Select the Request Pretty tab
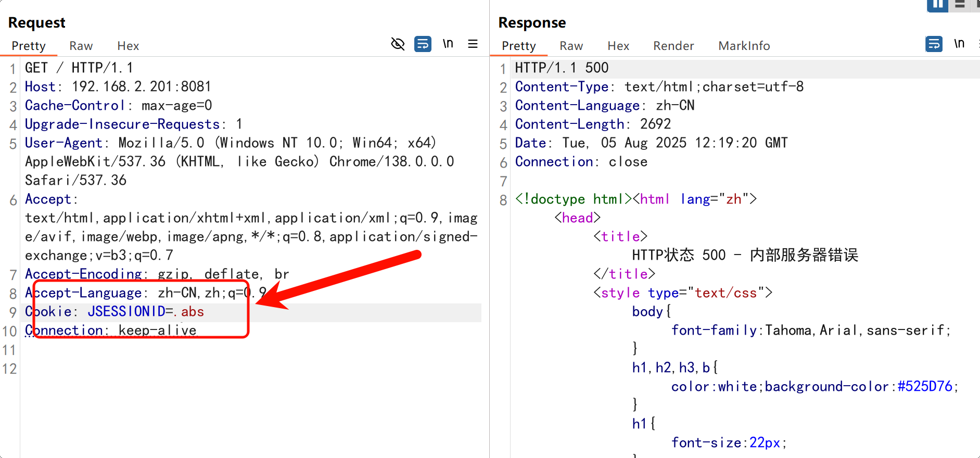Viewport: 980px width, 458px height. [29, 46]
